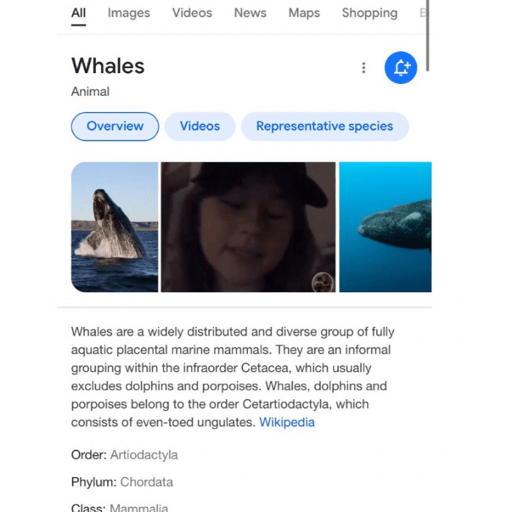Switch to the Videos search tab
Viewport: 512px width, 512px height.
(x=192, y=13)
